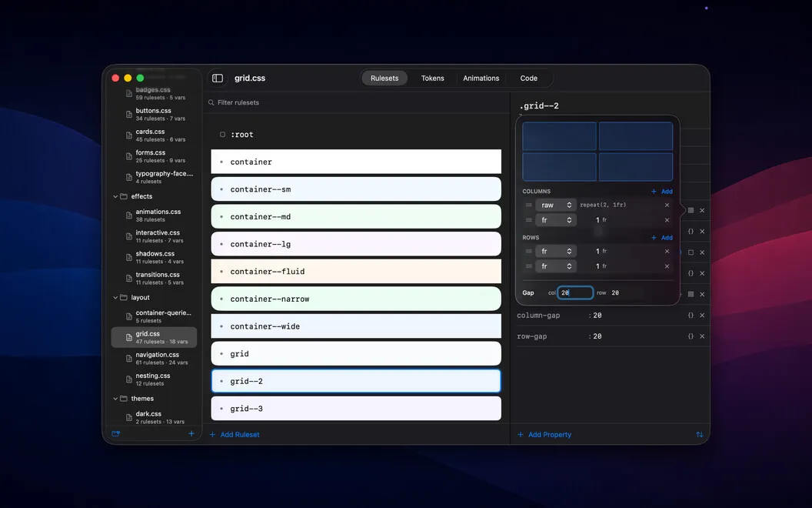The width and height of the screenshot is (812, 508).
Task: Collapse the themes folder chevron
Action: point(115,399)
